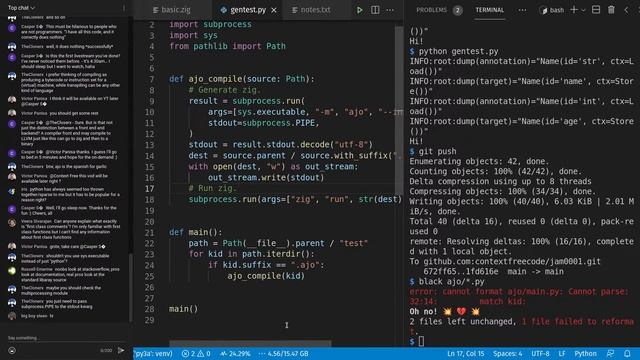Click 'big boy steen' chat message
The width and height of the screenshot is (640, 360).
pyautogui.click(x=37, y=316)
